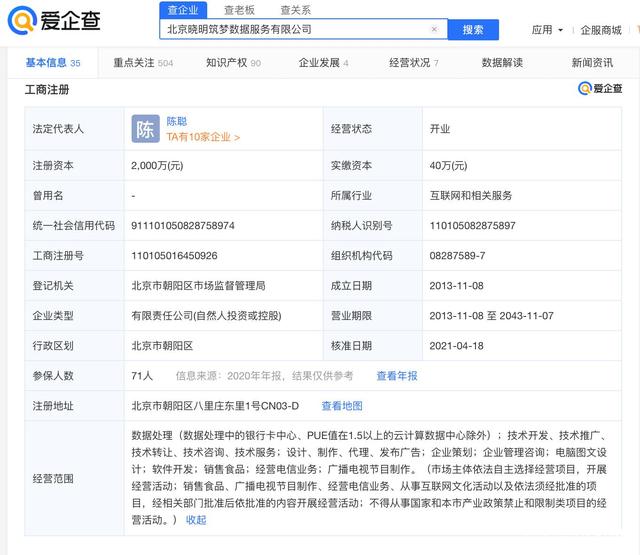Select the address 北京市朝阳区八里庄东里1号CN03-D
This screenshot has height=555, width=640.
tap(215, 406)
